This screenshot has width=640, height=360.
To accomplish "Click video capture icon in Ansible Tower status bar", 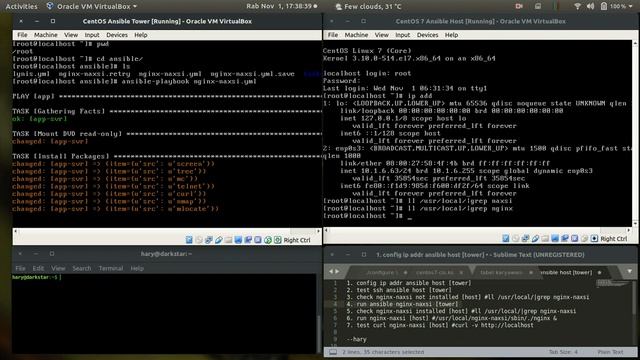I will coord(248,240).
